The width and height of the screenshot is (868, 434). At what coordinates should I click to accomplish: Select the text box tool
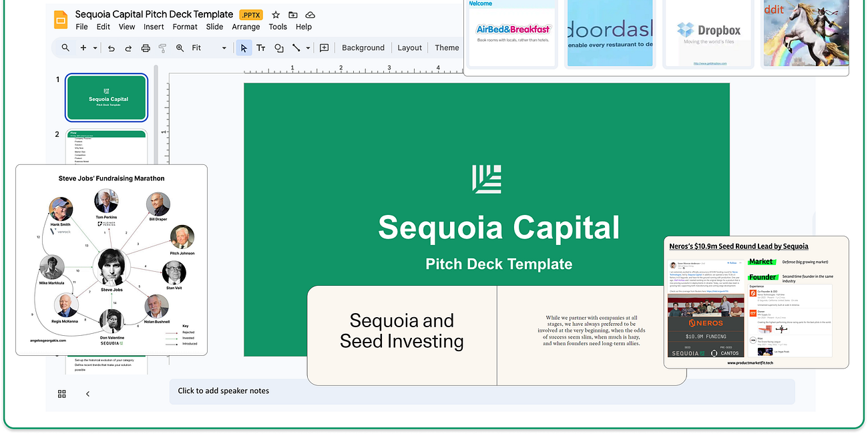261,48
